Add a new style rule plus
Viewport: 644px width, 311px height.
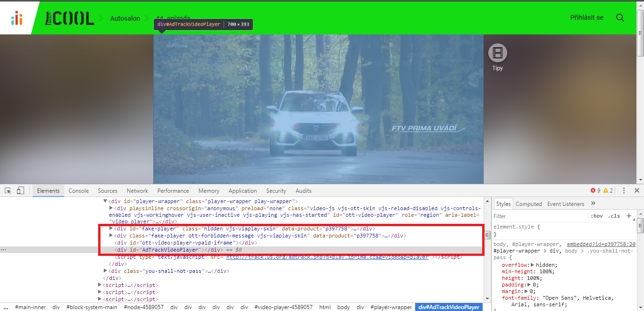628,216
